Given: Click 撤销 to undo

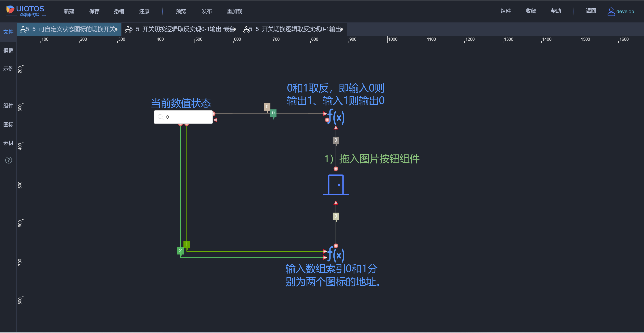Looking at the screenshot, I should (119, 11).
